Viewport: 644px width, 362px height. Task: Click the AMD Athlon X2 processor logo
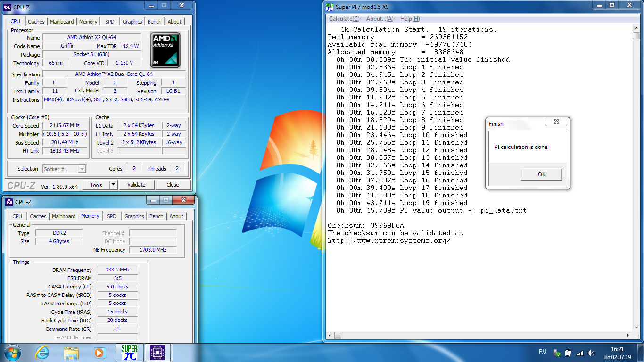(165, 50)
